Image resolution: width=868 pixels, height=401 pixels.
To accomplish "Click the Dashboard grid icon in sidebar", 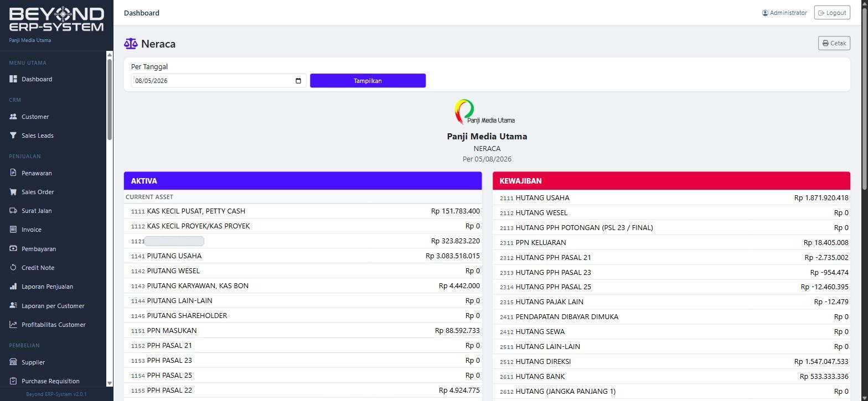I will pyautogui.click(x=13, y=79).
